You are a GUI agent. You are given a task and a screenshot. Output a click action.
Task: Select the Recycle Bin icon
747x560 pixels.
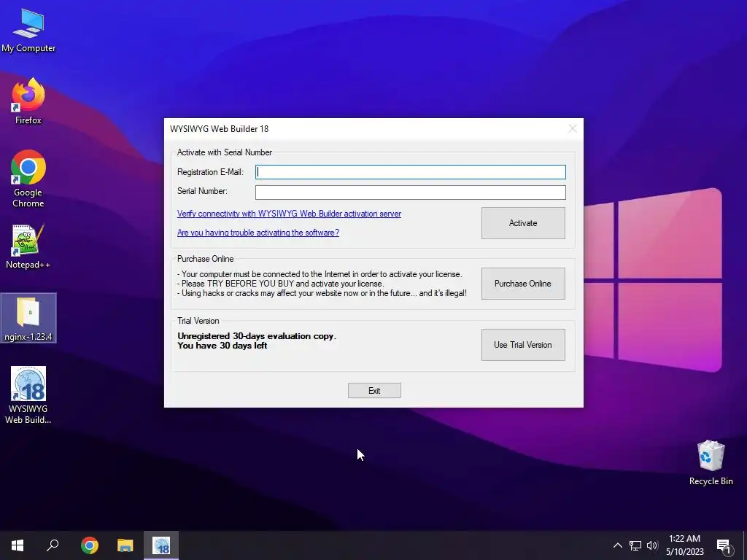click(711, 462)
